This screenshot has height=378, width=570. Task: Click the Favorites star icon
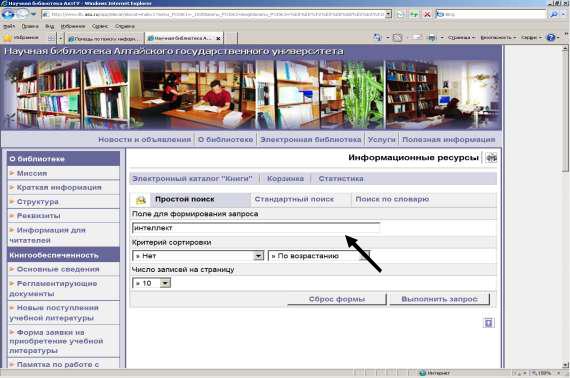(7, 37)
